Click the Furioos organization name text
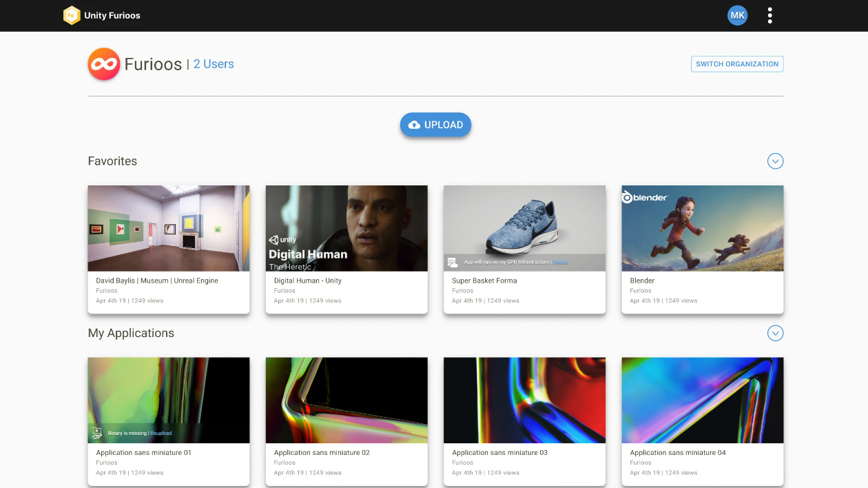The width and height of the screenshot is (868, 488). pyautogui.click(x=153, y=64)
